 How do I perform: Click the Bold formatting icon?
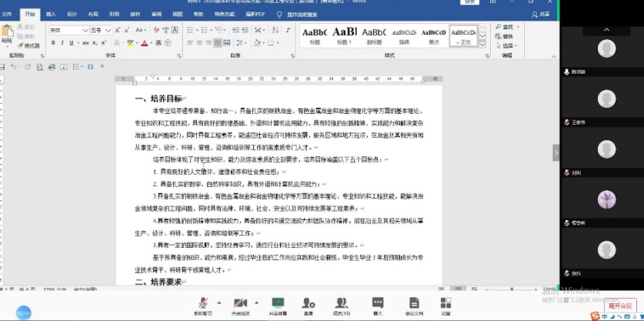pyautogui.click(x=52, y=44)
